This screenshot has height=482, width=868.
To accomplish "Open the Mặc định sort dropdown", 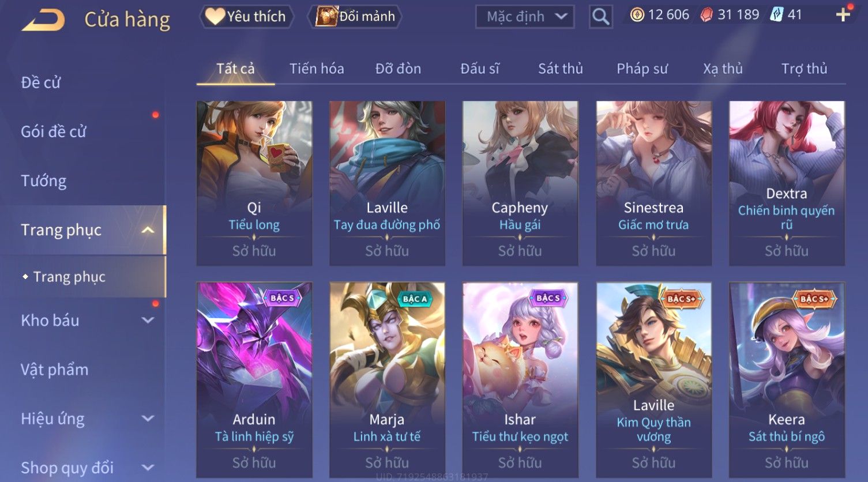I will tap(525, 17).
